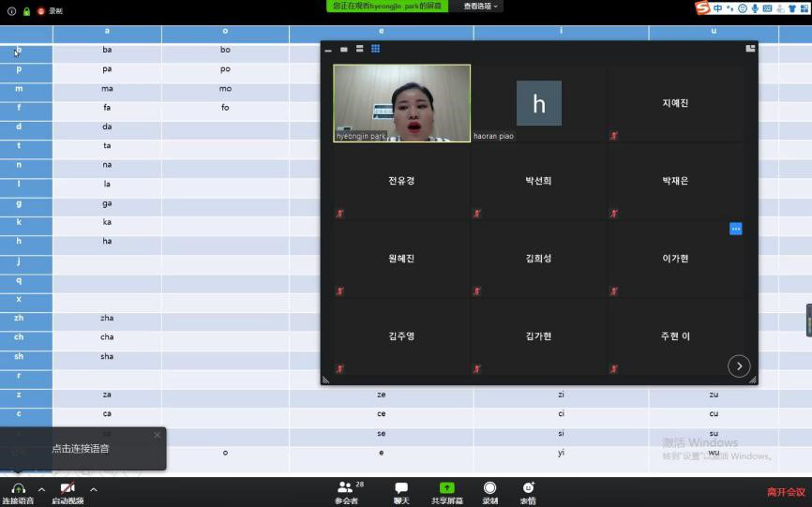Click the 点击连接语音 prompt text

[81, 449]
